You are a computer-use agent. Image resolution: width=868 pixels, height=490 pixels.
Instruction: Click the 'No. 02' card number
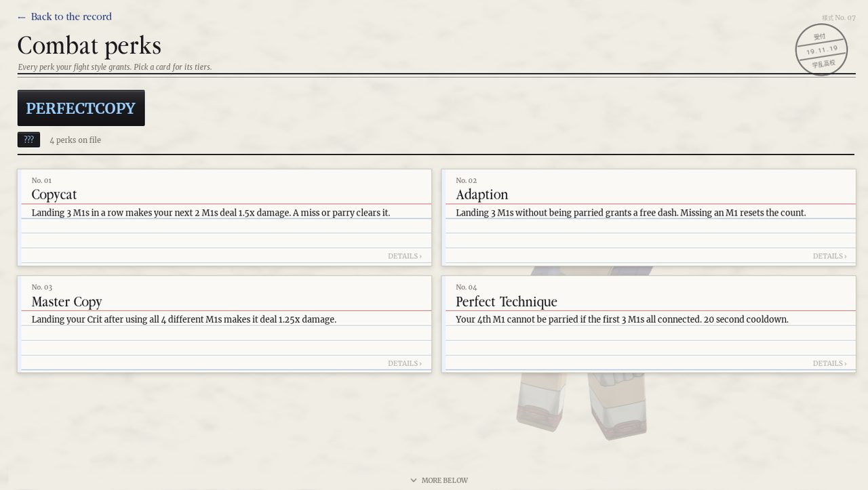coord(467,180)
